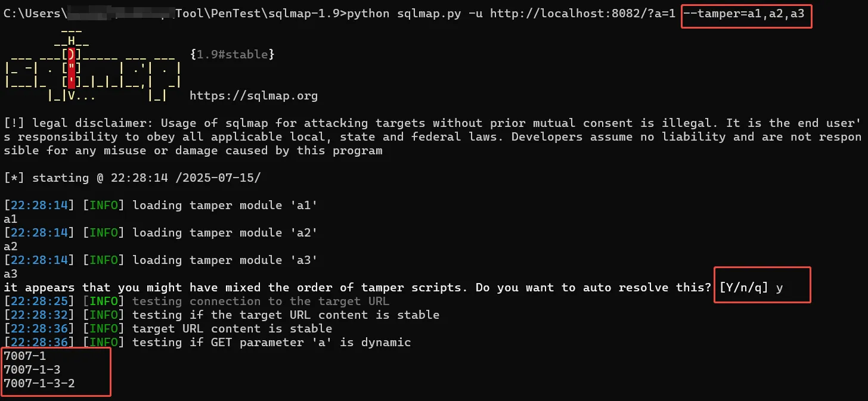Click the 7007-1 output line
868x401 pixels.
24,356
